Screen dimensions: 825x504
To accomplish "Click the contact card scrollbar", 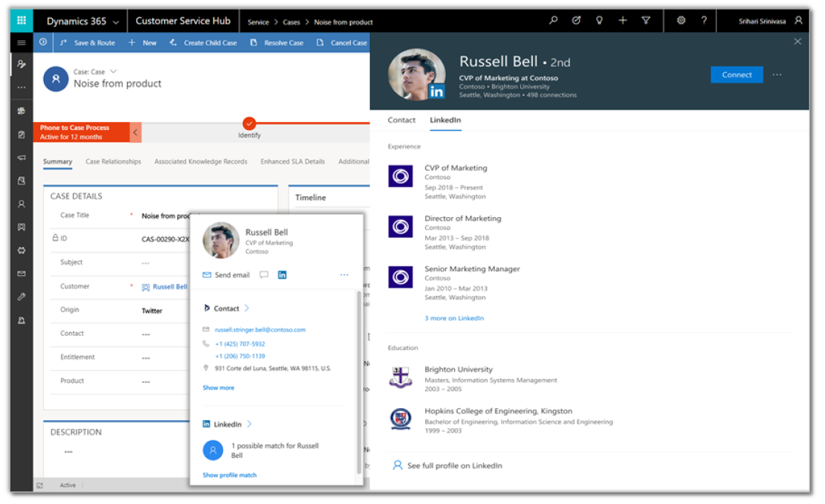I will [x=359, y=383].
